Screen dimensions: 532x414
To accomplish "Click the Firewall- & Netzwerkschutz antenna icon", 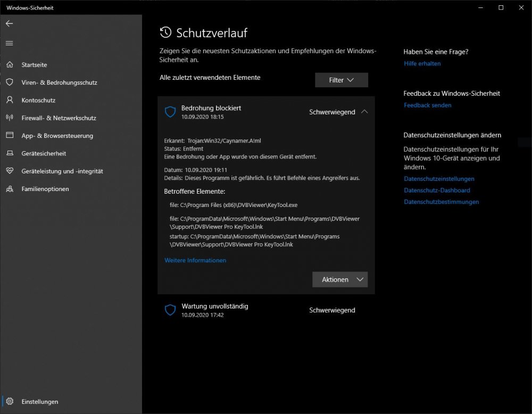I will tap(10, 118).
